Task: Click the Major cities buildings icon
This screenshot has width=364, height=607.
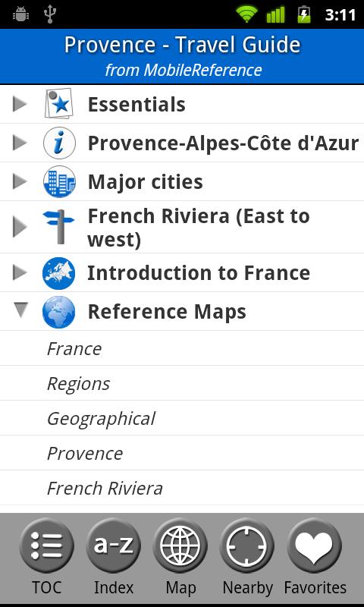Action: tap(59, 181)
